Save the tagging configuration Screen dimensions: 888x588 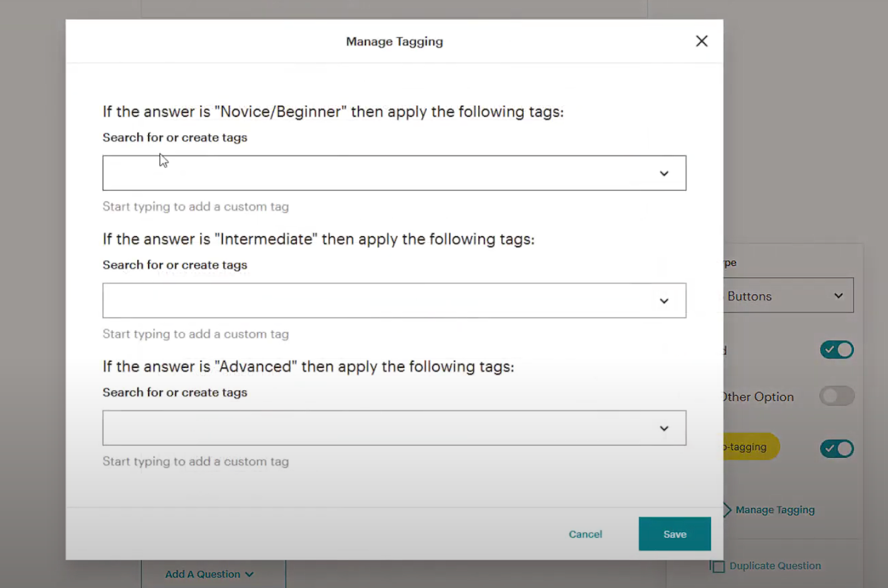point(674,534)
